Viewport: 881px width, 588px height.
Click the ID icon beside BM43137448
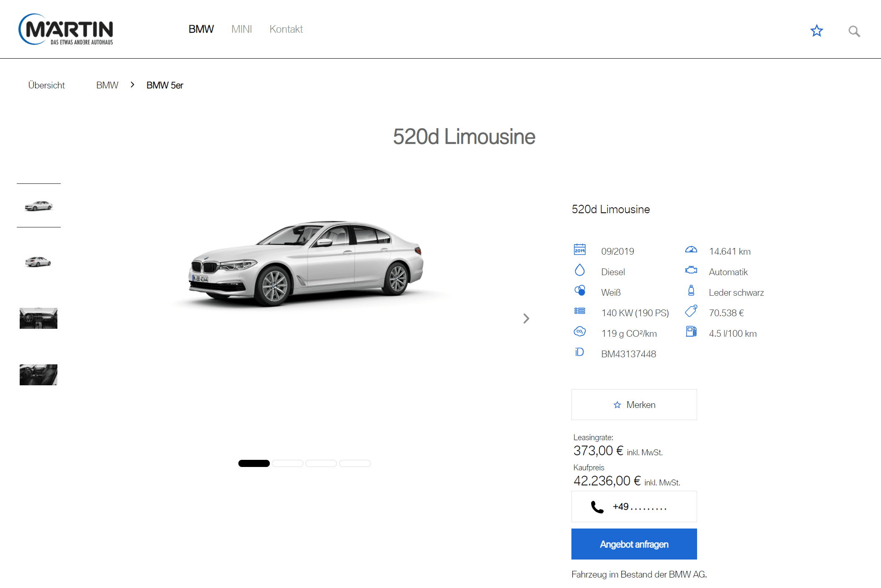tap(579, 352)
